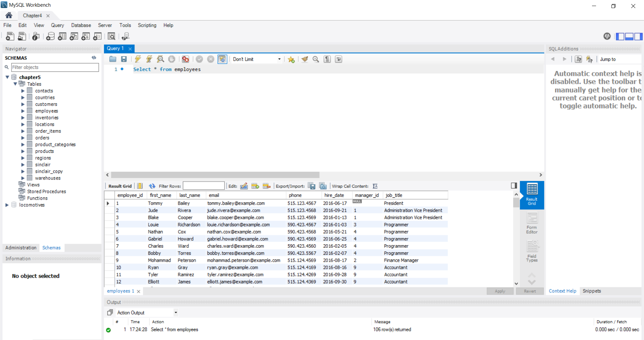Execute statement under the cursor icon
This screenshot has width=644, height=340.
pos(149,59)
